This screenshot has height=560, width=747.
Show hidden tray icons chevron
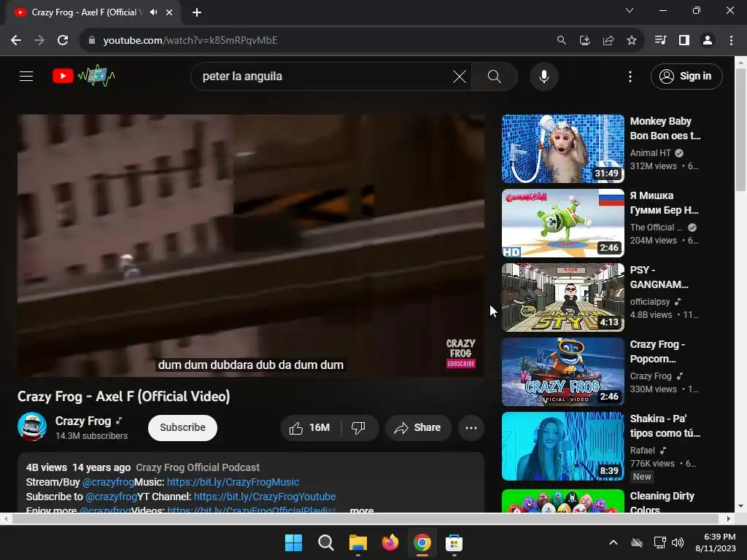(x=614, y=542)
